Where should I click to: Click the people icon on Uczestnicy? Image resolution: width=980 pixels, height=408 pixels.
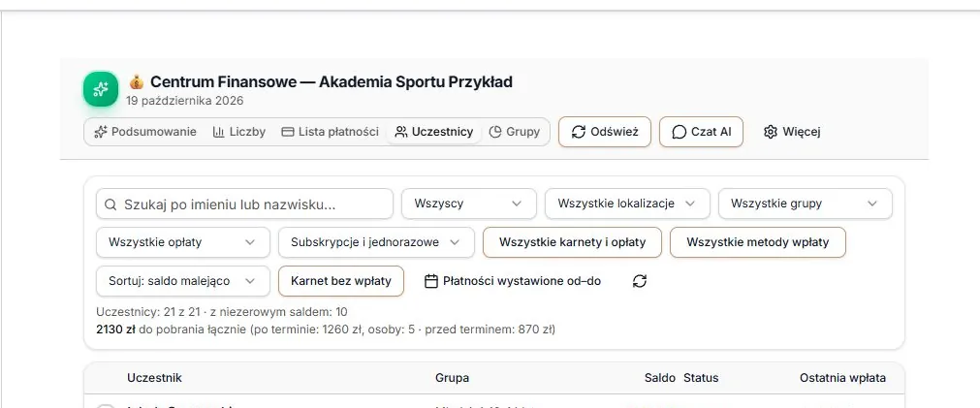coord(401,132)
